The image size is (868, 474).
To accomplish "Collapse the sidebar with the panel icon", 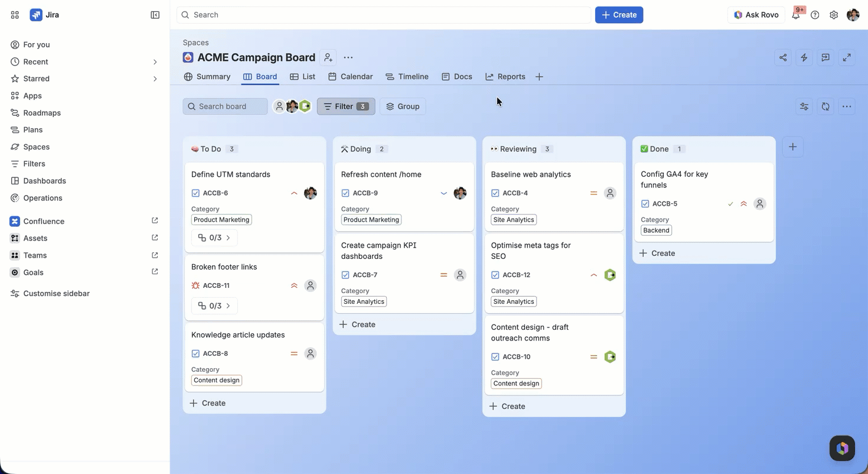I will click(155, 15).
